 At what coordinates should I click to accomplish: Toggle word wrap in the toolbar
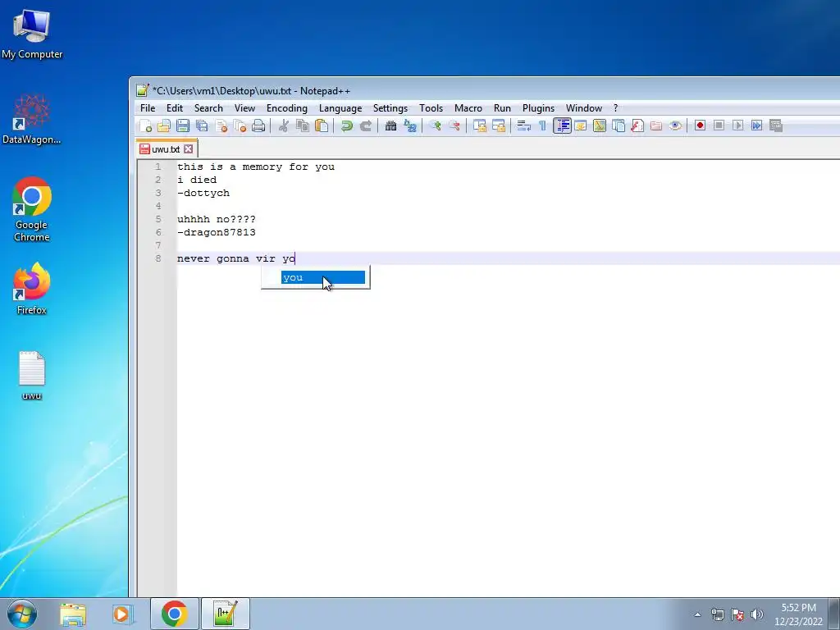click(524, 126)
